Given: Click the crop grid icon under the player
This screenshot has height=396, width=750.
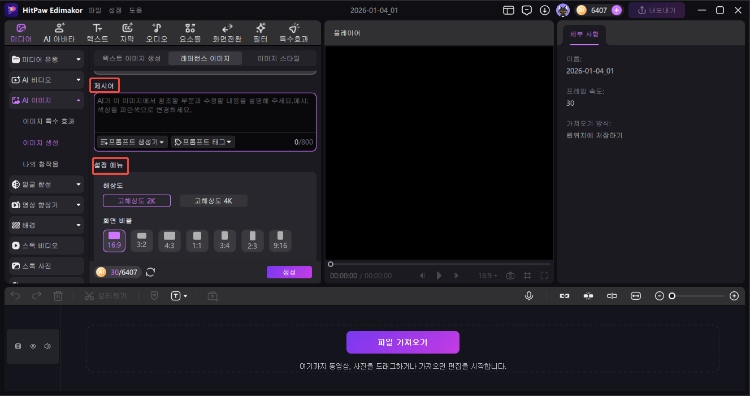Looking at the screenshot, I should click(x=527, y=275).
